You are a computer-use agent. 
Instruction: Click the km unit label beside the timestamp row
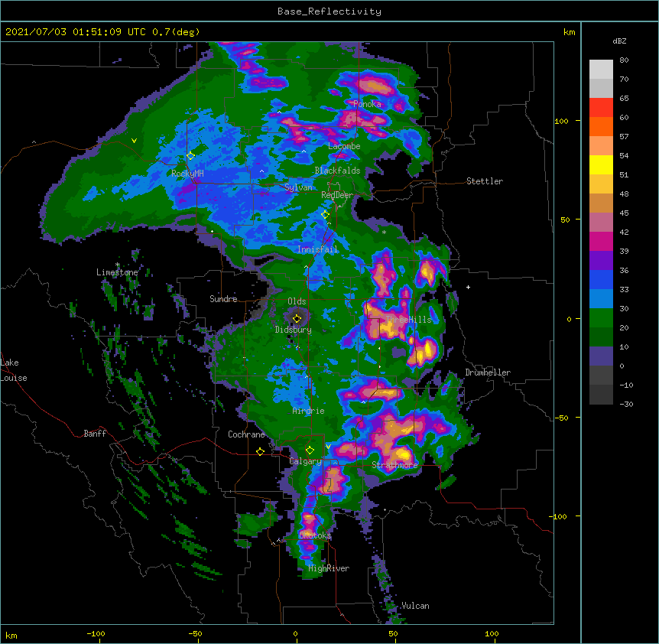(570, 32)
